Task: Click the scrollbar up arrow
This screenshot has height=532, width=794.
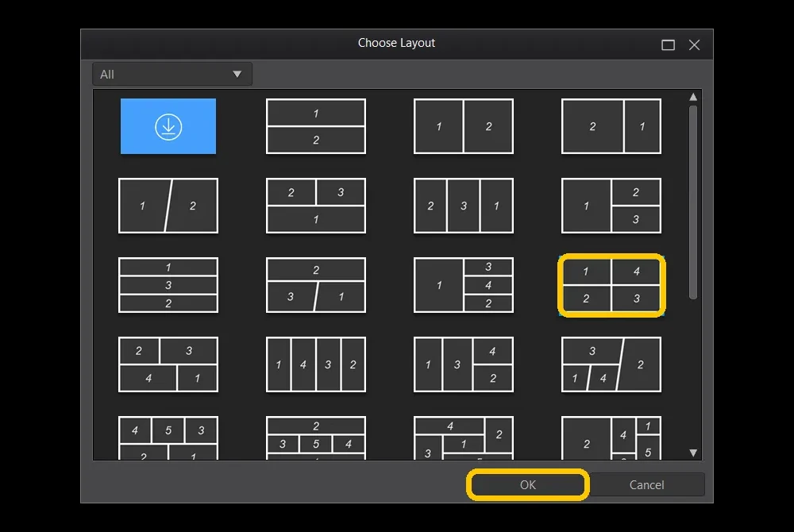Action: [x=693, y=97]
